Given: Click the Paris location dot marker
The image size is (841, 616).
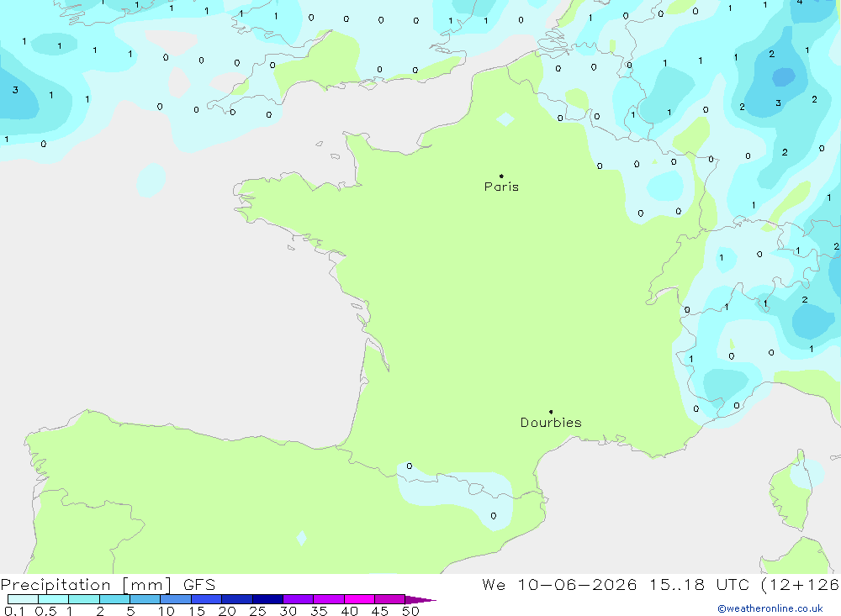Looking at the screenshot, I should tap(501, 176).
